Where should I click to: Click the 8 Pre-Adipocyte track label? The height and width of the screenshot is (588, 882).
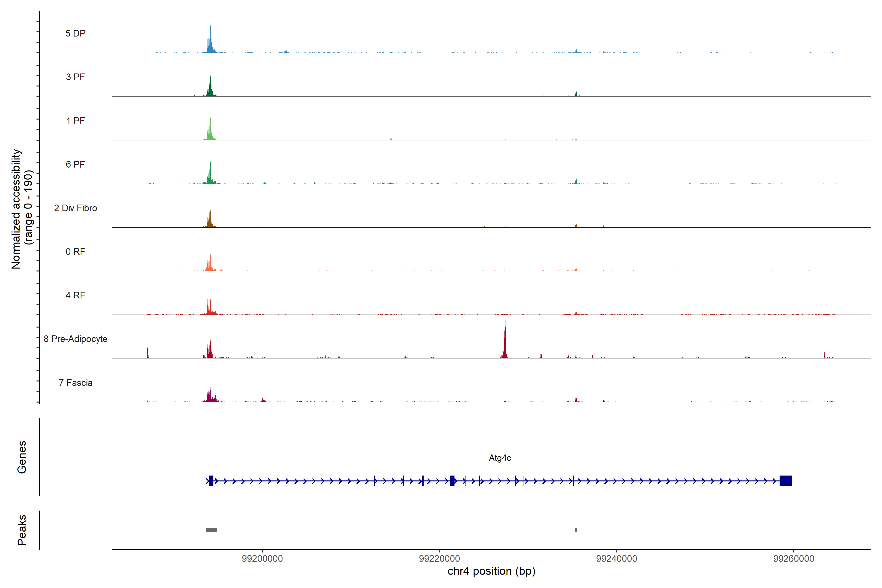click(x=75, y=339)
